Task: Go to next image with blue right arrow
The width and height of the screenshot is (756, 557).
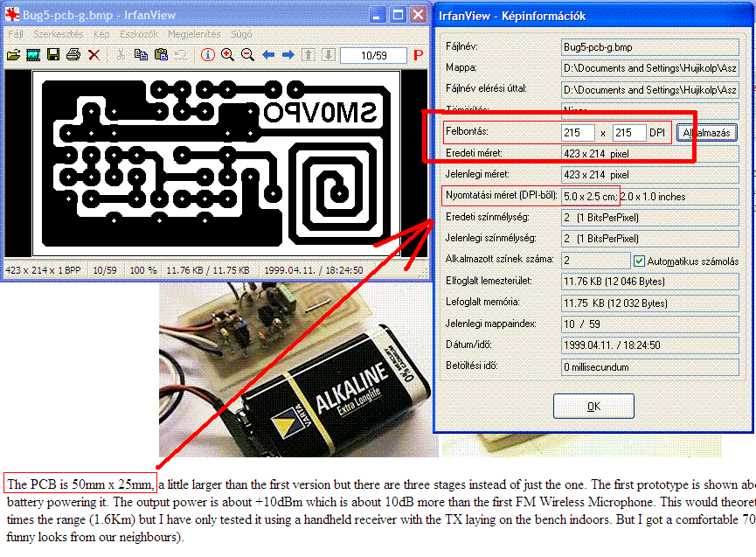Action: click(288, 54)
